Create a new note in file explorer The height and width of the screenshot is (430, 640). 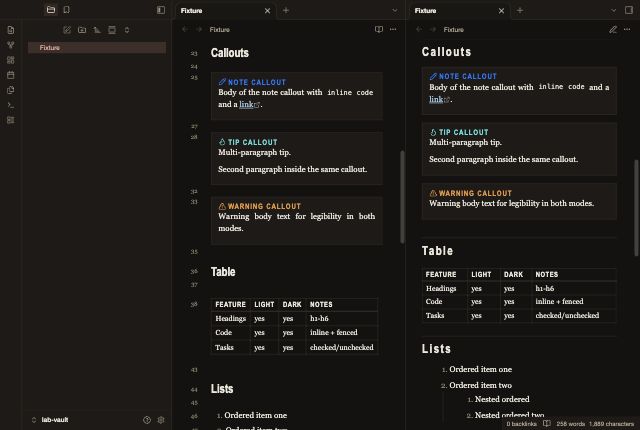coord(67,30)
